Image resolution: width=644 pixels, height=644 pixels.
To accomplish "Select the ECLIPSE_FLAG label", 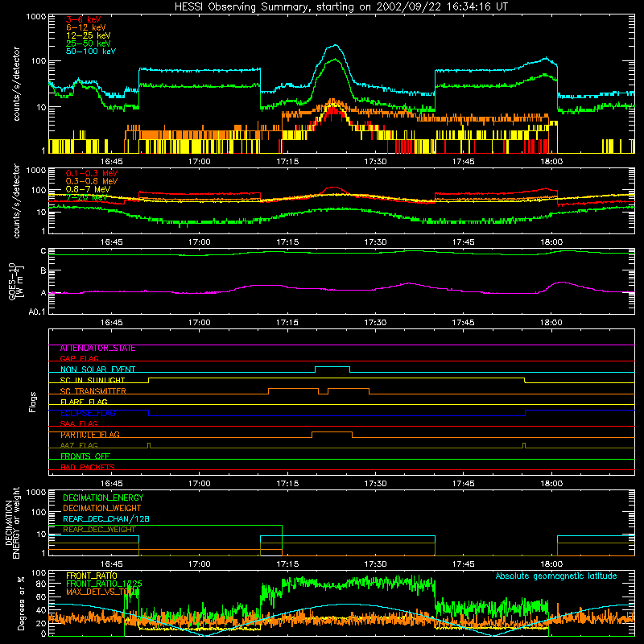I will coord(88,413).
